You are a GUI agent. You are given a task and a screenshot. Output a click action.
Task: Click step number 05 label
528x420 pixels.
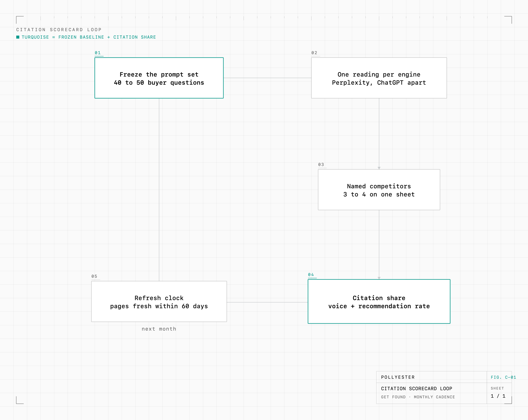point(94,276)
